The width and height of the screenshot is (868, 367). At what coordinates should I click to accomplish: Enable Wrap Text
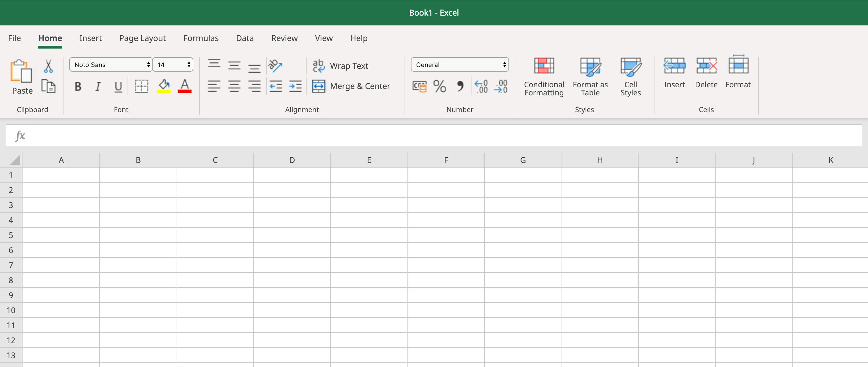tap(340, 66)
